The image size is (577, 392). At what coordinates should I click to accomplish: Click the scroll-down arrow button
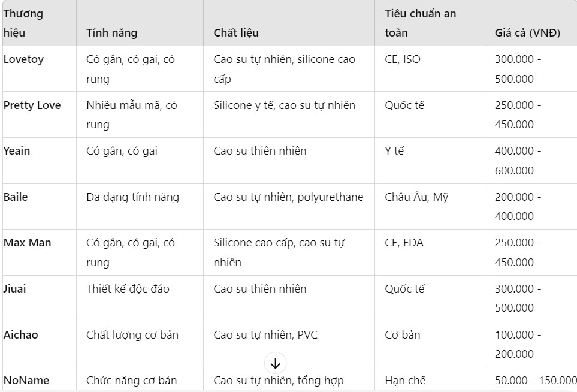pyautogui.click(x=275, y=363)
